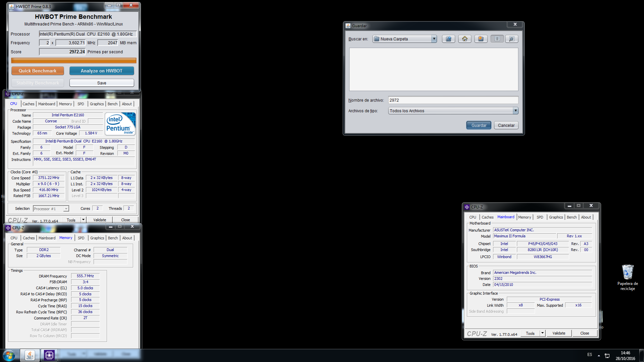Open SPD tab in right CPU-Z window

(x=540, y=217)
